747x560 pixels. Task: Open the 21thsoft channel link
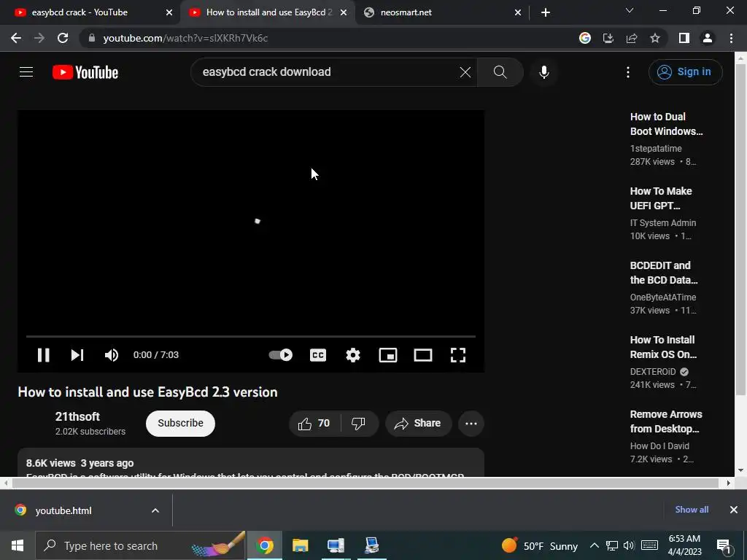tap(77, 416)
